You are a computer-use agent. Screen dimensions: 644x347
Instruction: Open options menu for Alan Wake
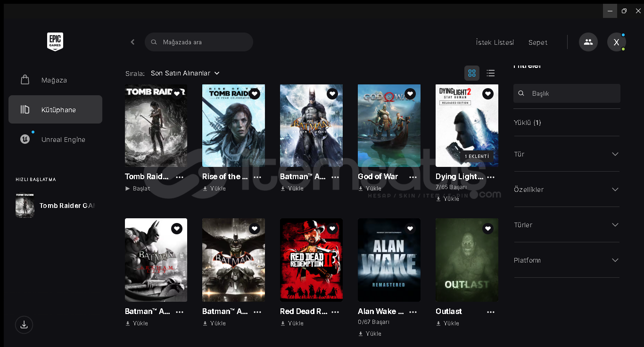(413, 312)
